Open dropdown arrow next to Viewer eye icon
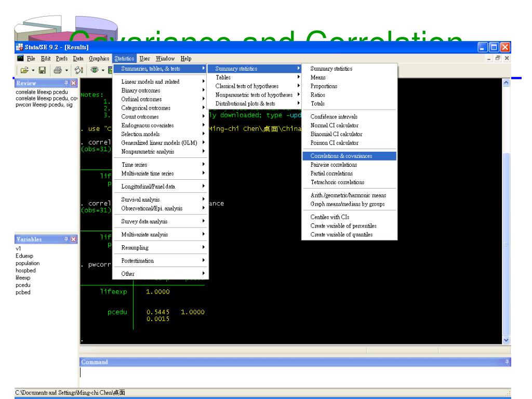The width and height of the screenshot is (532, 399). [x=103, y=70]
